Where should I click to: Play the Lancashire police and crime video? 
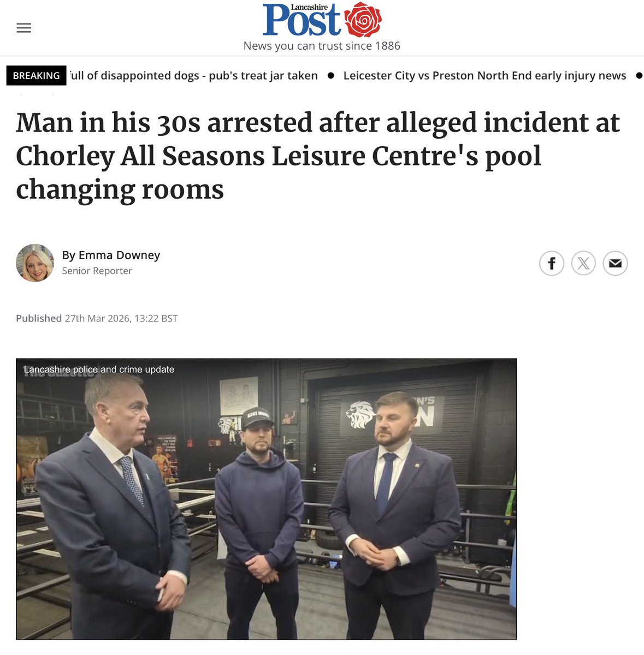click(x=266, y=499)
